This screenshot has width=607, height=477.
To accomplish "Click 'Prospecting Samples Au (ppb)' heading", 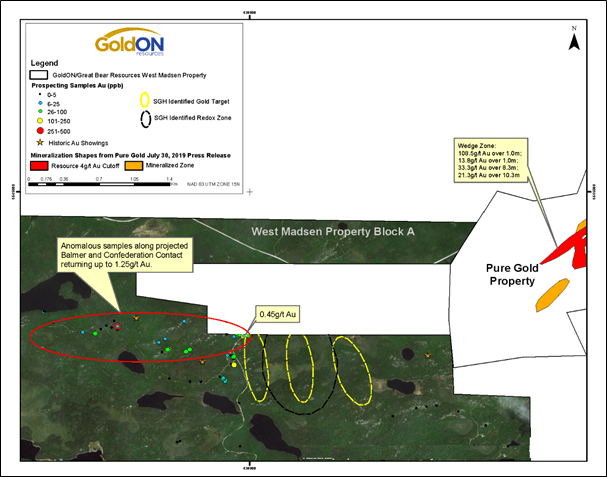I will pos(77,86).
